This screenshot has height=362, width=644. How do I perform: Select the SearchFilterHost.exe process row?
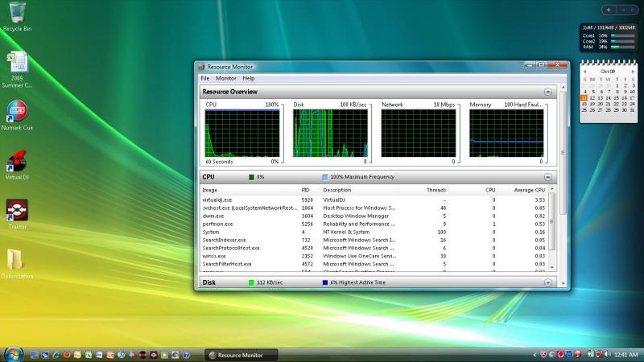point(374,264)
